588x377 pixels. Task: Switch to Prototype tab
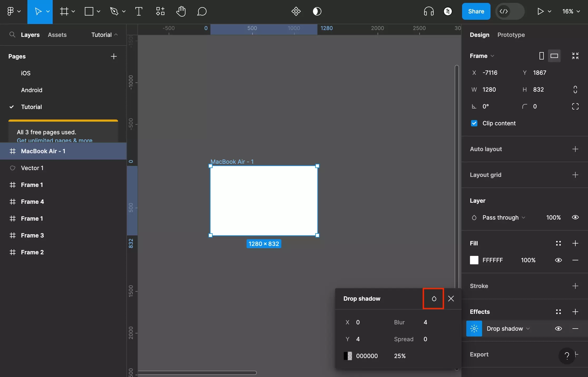coord(511,35)
